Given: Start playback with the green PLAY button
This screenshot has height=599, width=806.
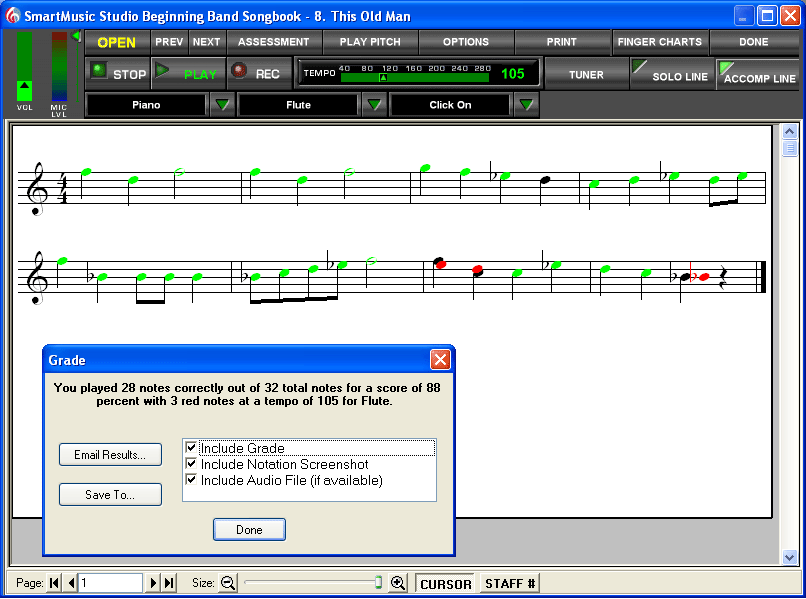Looking at the screenshot, I should pyautogui.click(x=188, y=74).
